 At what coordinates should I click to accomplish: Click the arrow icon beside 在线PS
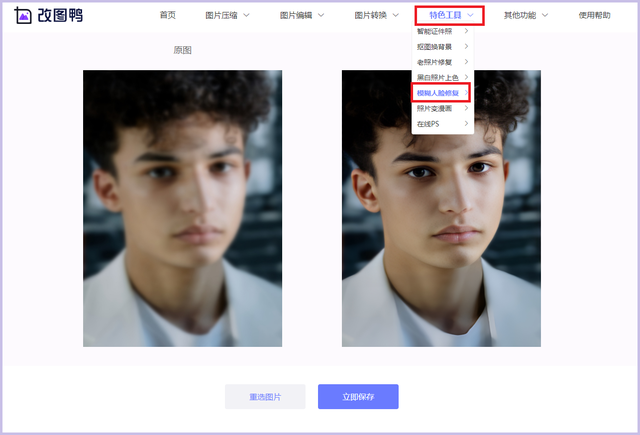[x=466, y=123]
